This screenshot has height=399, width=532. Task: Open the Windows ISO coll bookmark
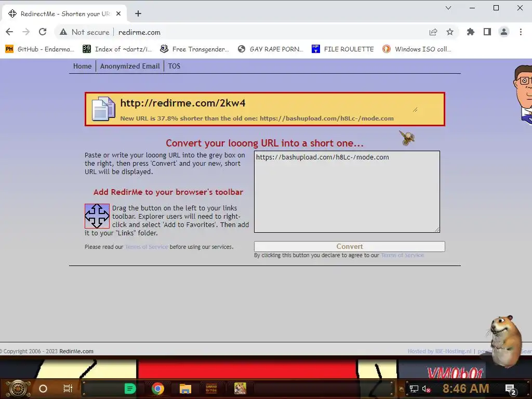coord(417,49)
